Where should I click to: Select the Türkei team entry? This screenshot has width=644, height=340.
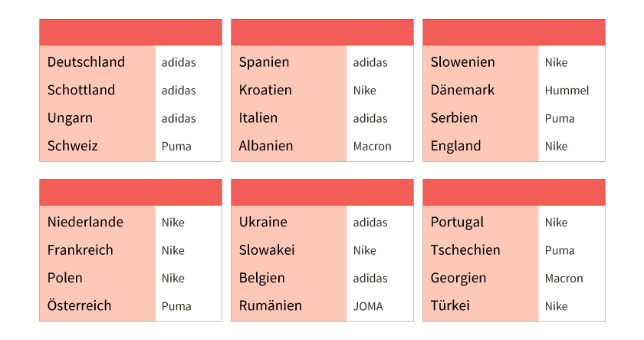pos(450,306)
